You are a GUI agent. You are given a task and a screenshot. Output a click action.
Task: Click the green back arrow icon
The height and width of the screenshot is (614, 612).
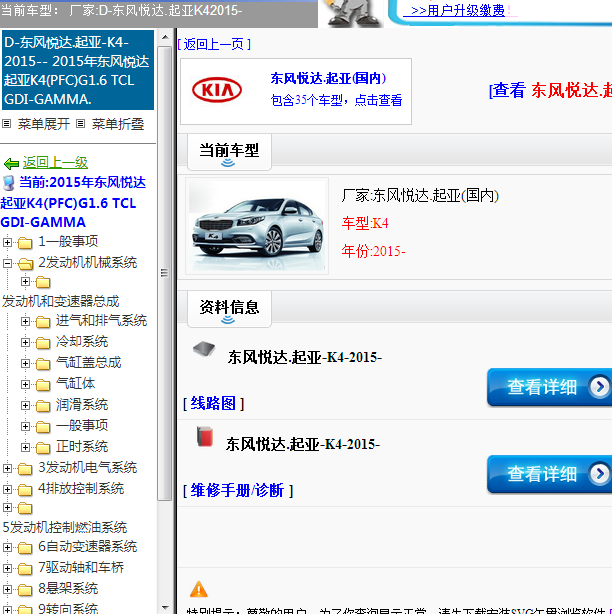click(x=11, y=163)
